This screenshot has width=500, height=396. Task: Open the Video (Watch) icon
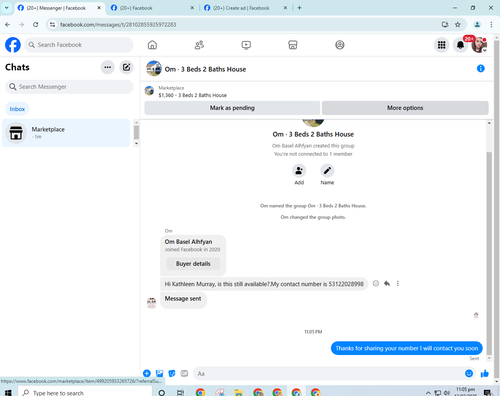(x=246, y=45)
